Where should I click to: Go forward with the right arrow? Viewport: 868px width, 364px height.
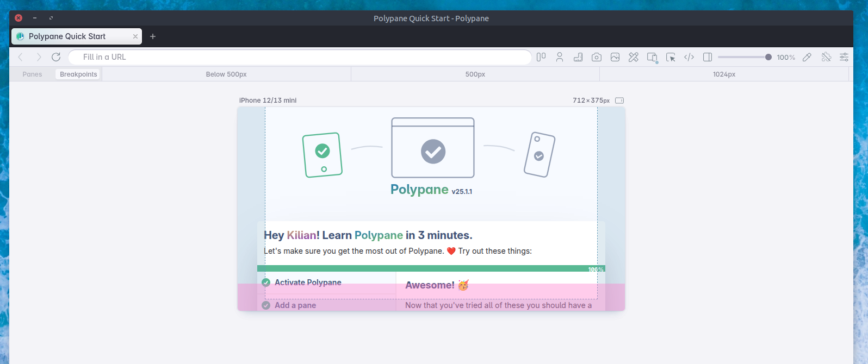pyautogui.click(x=39, y=57)
